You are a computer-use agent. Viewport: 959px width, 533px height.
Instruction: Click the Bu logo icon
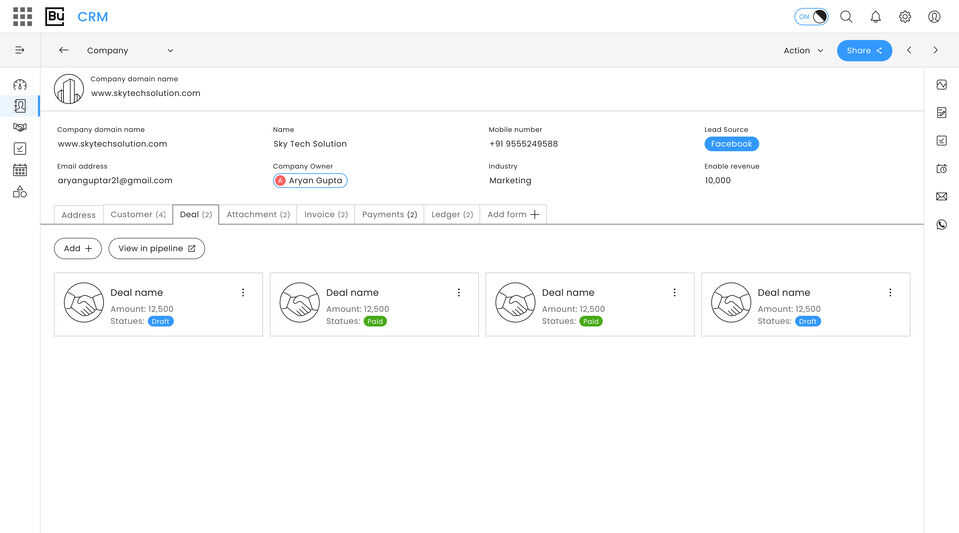click(x=54, y=17)
